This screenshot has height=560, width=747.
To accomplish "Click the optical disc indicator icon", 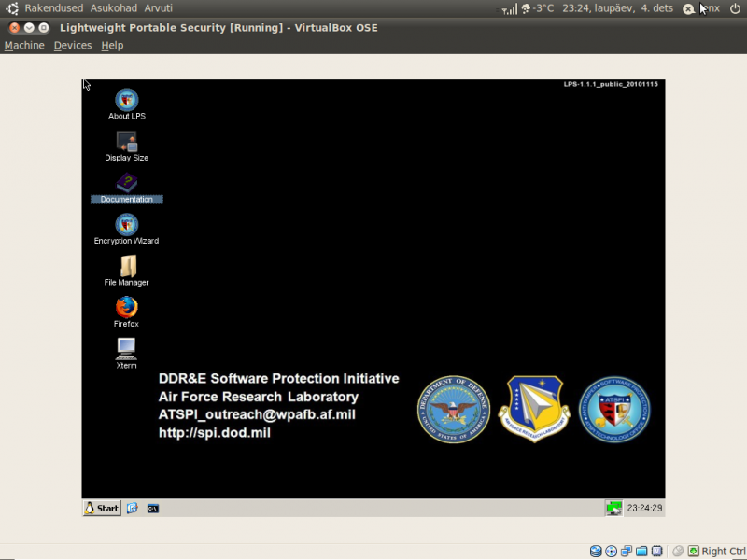I will pos(611,551).
